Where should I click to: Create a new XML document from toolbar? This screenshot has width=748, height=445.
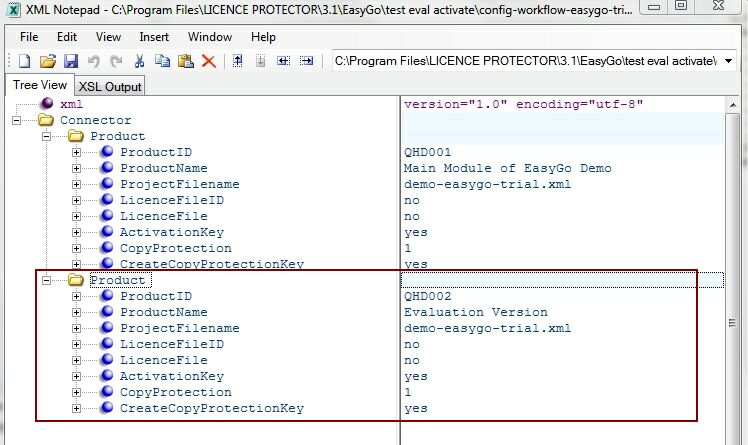(x=24, y=61)
